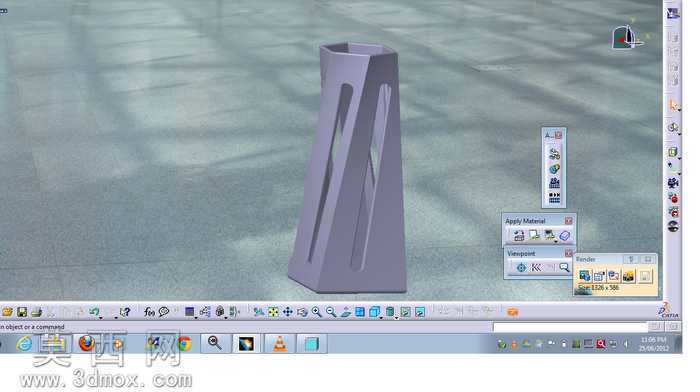Click the padlock-shaped icon in bottom toolbar
The width and height of the screenshot is (700, 392).
[x=220, y=312]
